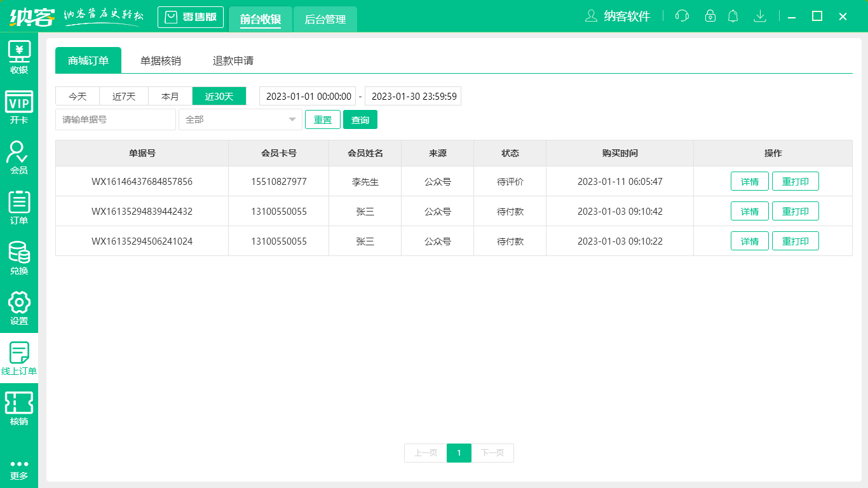868x488 pixels.
Task: Open the 兑换 exchange module
Action: [x=19, y=257]
